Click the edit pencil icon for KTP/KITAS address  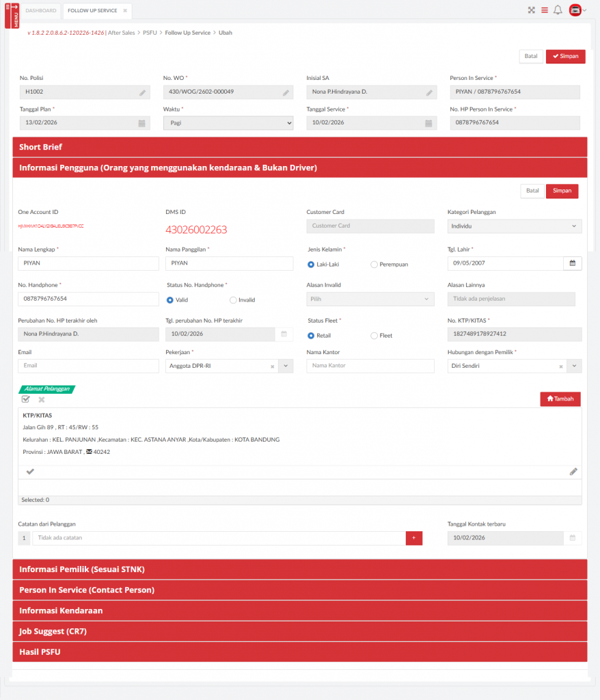(x=573, y=472)
